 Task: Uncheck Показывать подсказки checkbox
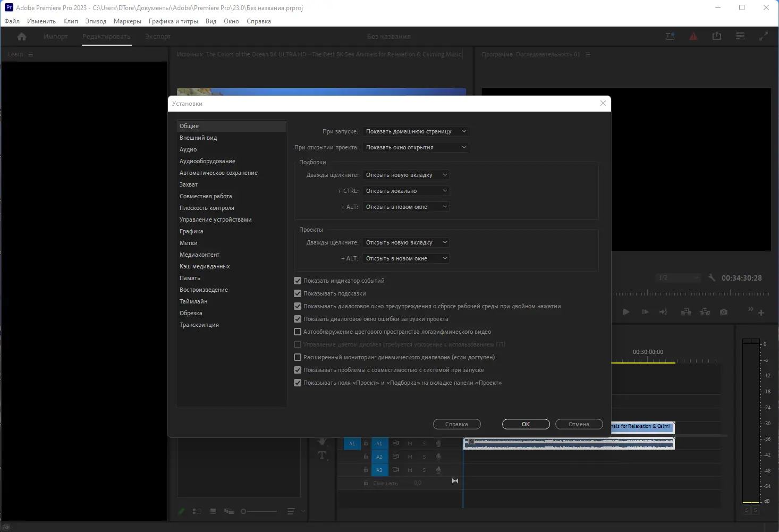(x=298, y=293)
